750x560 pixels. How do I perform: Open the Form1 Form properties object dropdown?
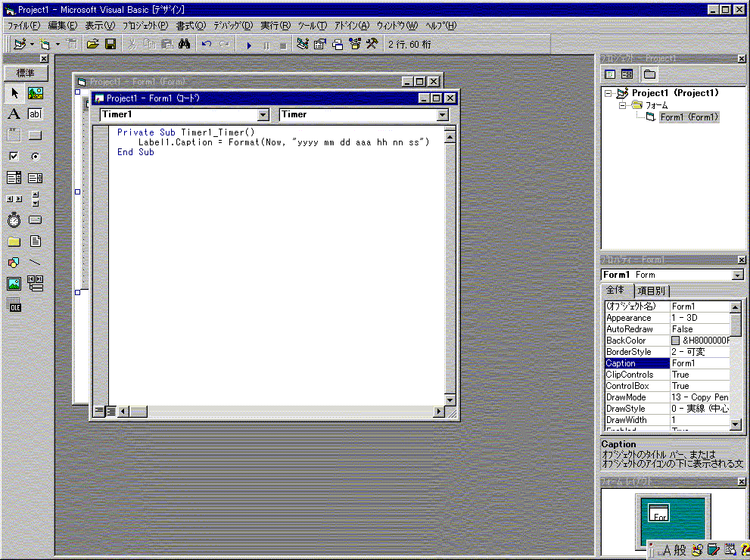pyautogui.click(x=738, y=275)
